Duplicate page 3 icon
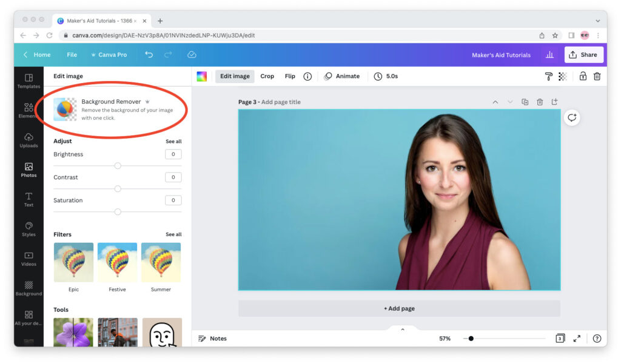The image size is (621, 364). [x=525, y=102]
